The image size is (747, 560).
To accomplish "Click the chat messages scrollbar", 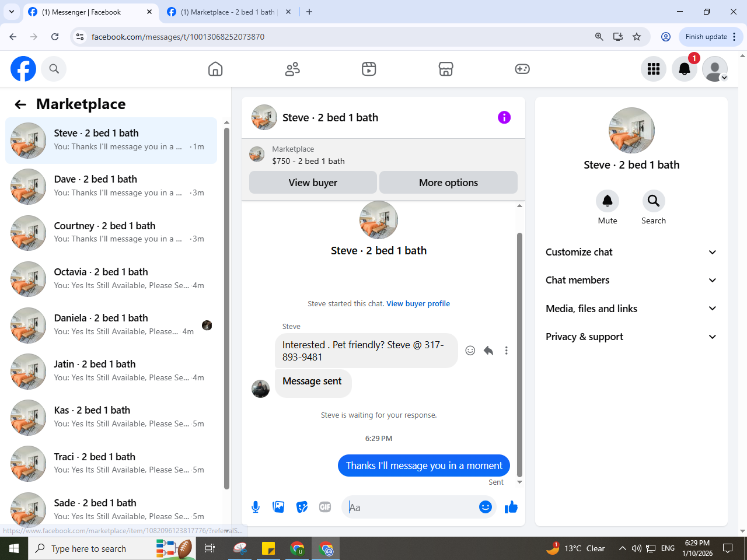I will [519, 355].
